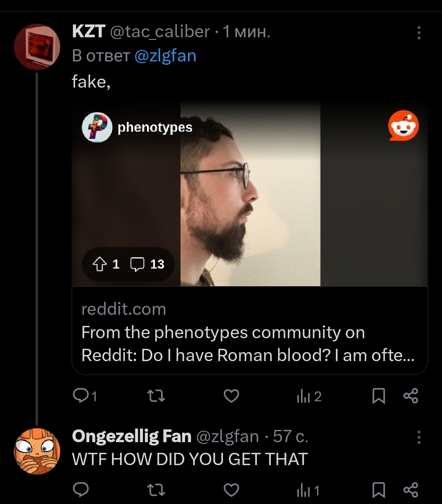Open more options on Ongezellig Fan's tweet
The width and height of the screenshot is (442, 504).
point(419,437)
